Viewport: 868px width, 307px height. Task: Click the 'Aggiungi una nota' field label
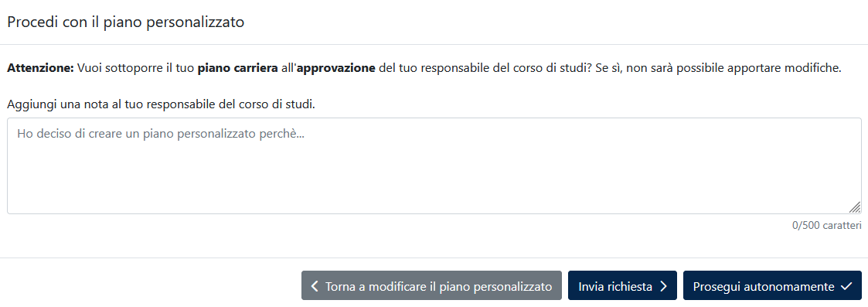pyautogui.click(x=161, y=104)
